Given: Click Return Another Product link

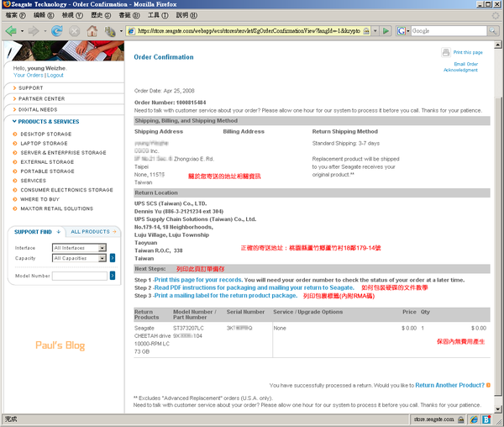Looking at the screenshot, I should [449, 385].
